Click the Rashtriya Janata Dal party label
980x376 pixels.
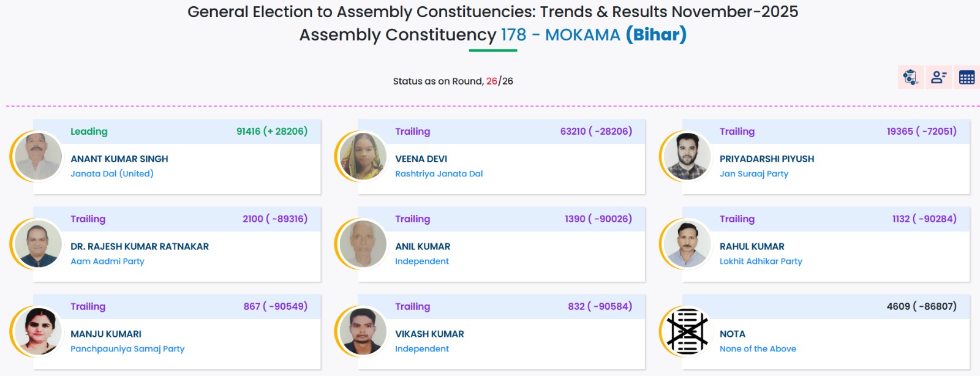point(439,174)
